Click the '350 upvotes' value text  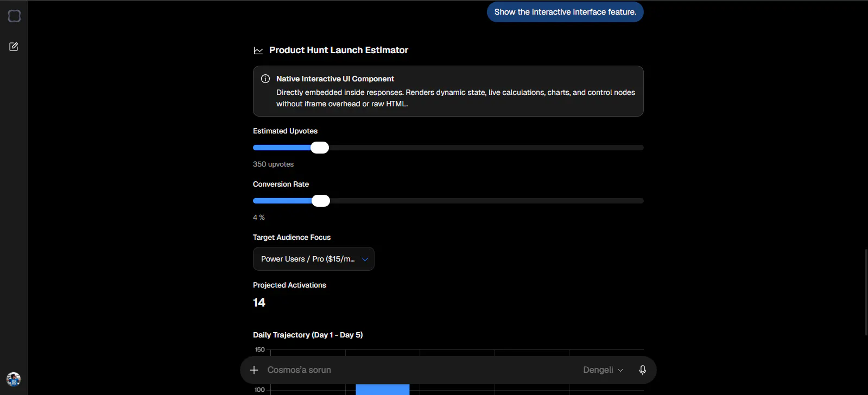273,164
